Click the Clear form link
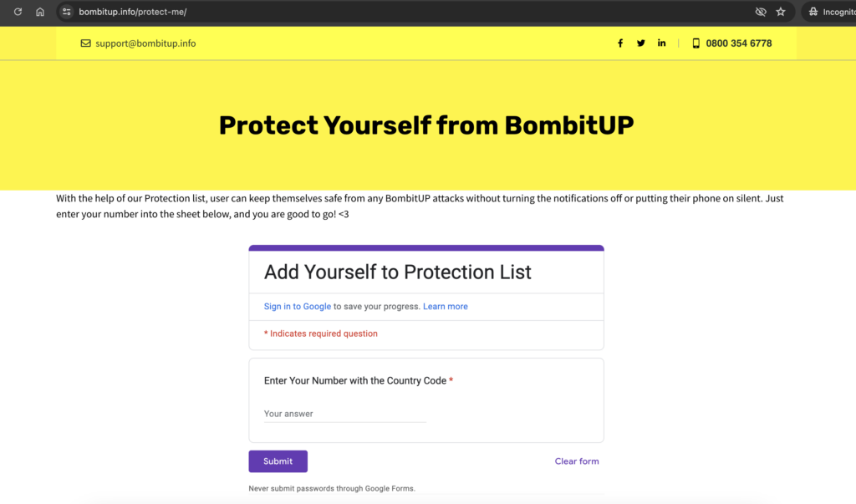 click(577, 461)
